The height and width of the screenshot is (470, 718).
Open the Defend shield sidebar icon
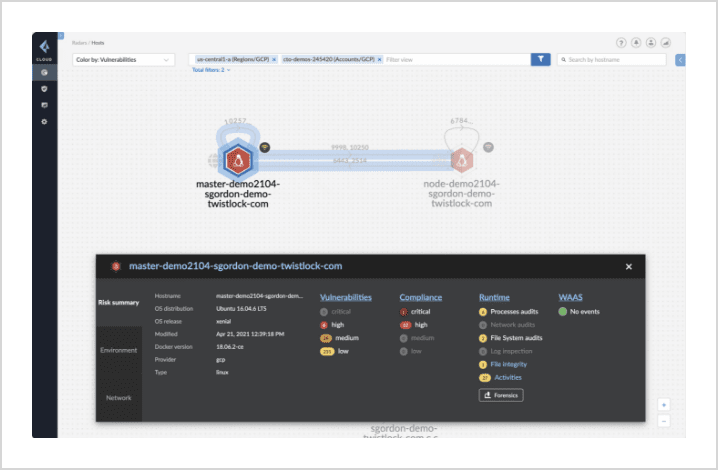point(44,89)
